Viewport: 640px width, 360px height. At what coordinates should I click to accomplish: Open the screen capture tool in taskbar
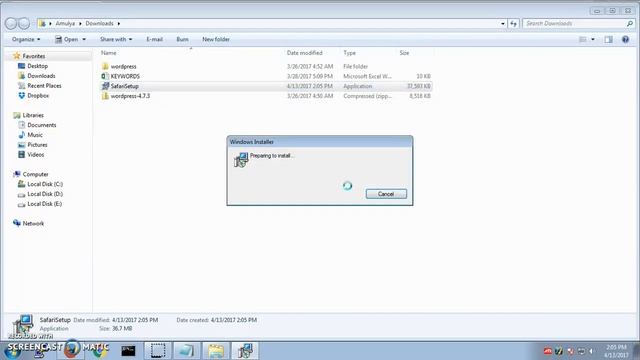tap(158, 351)
